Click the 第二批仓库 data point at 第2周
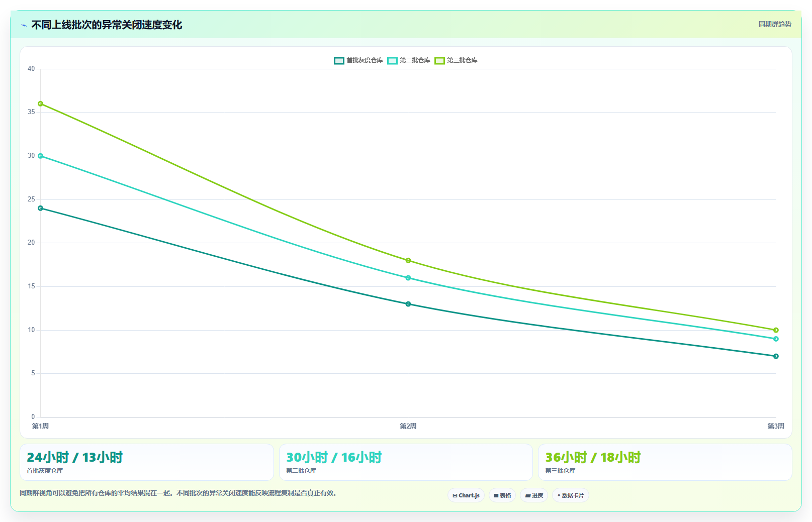 point(408,278)
